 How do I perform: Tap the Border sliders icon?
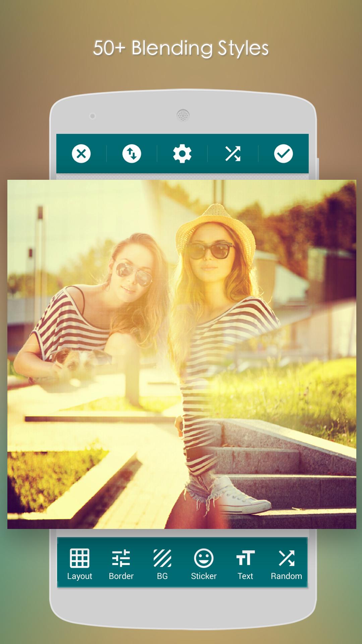coord(121,558)
